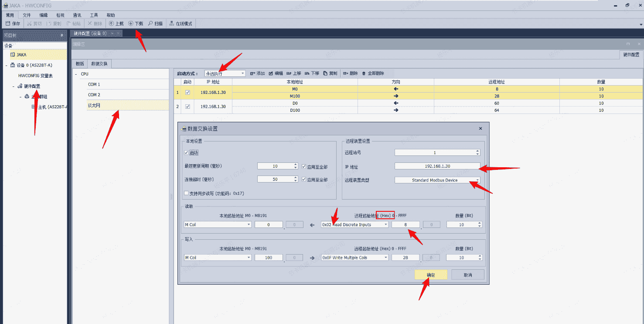Select COM 1 in the CPU tree
This screenshot has height=324, width=644.
(x=94, y=84)
